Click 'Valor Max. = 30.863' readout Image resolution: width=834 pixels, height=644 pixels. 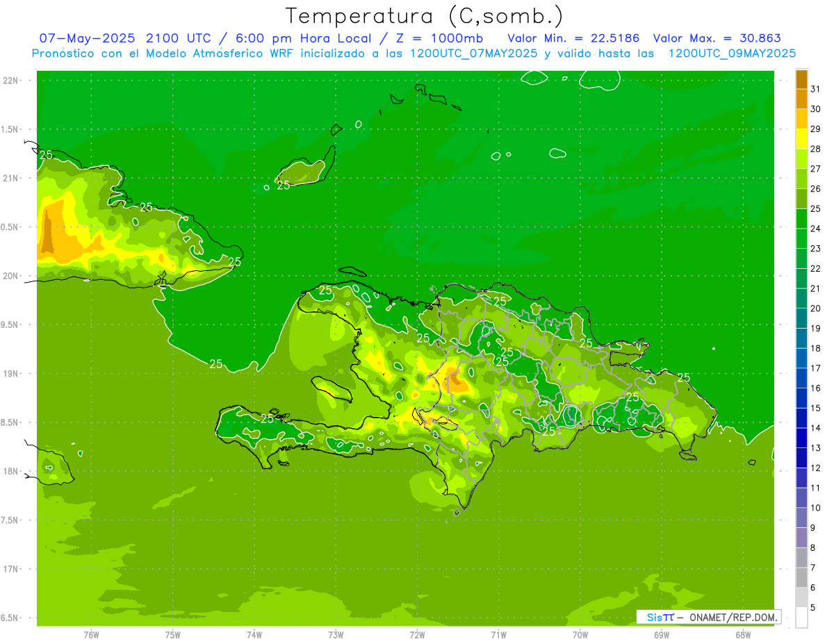click(717, 38)
